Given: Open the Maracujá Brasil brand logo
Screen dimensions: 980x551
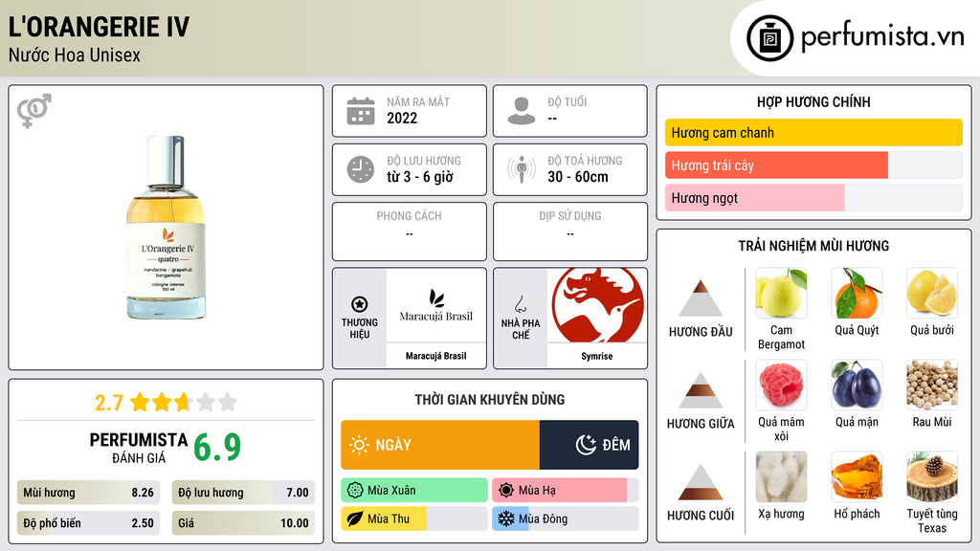Looking at the screenshot, I should coord(436,306).
